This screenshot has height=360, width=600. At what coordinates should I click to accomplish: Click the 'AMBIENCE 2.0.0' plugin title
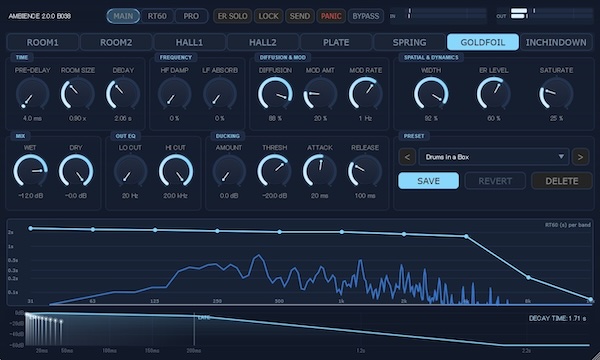(39, 16)
